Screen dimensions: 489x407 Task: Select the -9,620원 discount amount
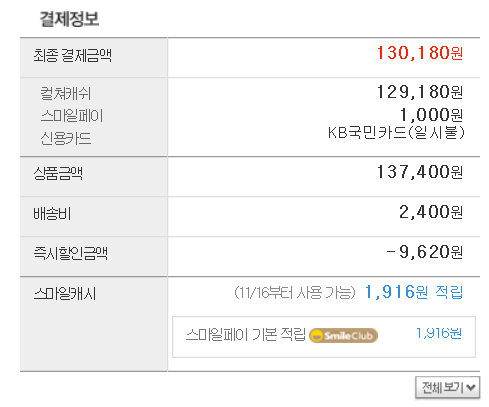coord(425,252)
